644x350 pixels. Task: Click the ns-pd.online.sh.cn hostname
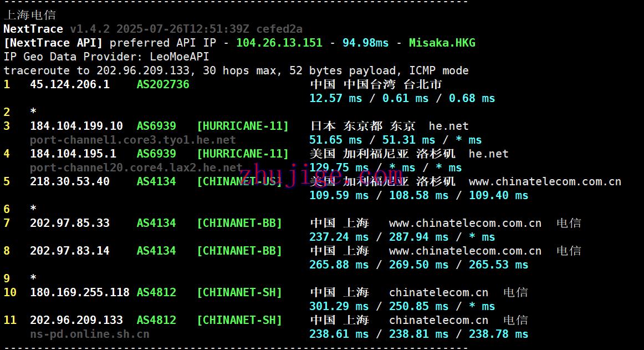89,334
